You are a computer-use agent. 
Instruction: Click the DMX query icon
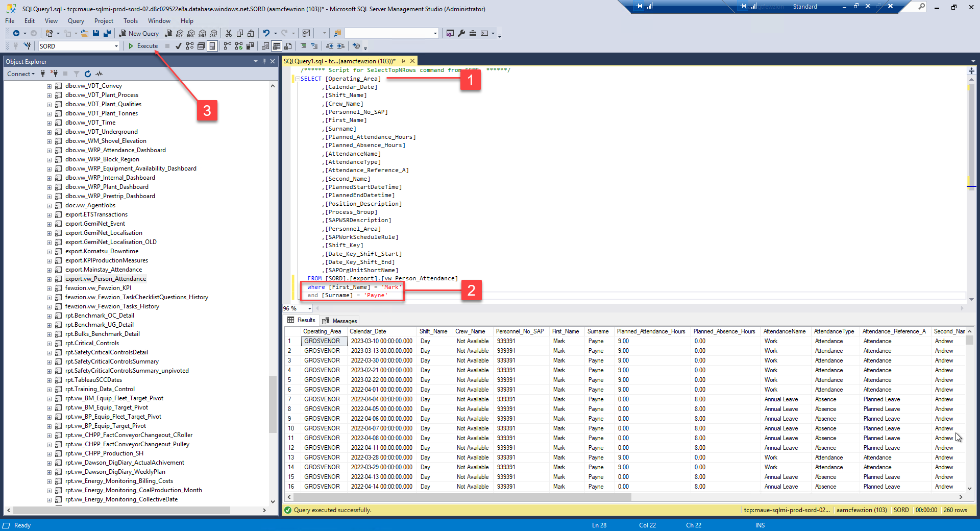click(x=191, y=33)
